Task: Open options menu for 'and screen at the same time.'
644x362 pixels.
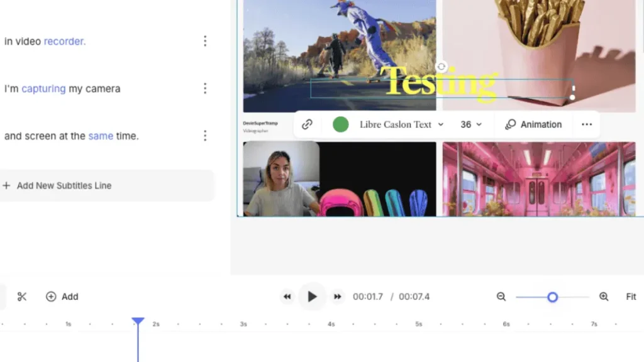Action: coord(205,135)
